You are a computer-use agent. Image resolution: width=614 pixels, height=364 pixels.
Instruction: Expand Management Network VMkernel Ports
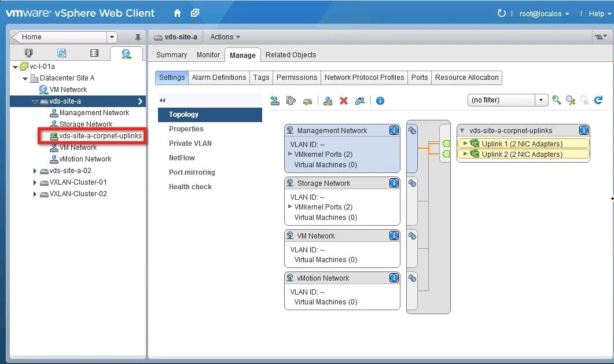(x=290, y=154)
